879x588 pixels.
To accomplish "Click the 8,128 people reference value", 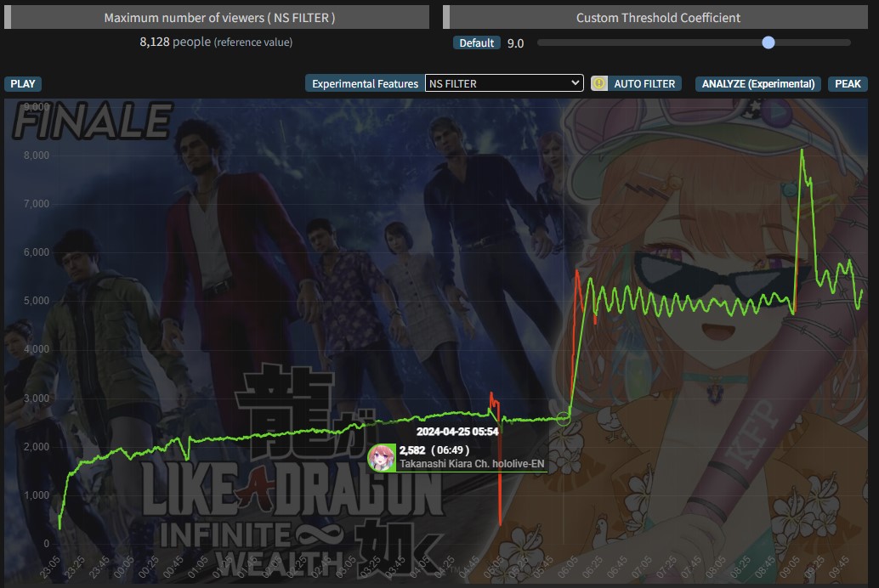I will point(216,42).
